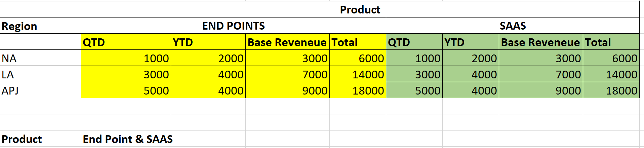Image resolution: width=644 pixels, height=148 pixels.
Task: Select LA SAAS Total 14000
Action: [611, 74]
